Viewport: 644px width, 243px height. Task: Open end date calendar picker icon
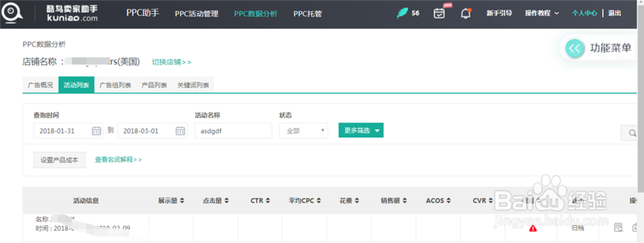click(x=180, y=130)
